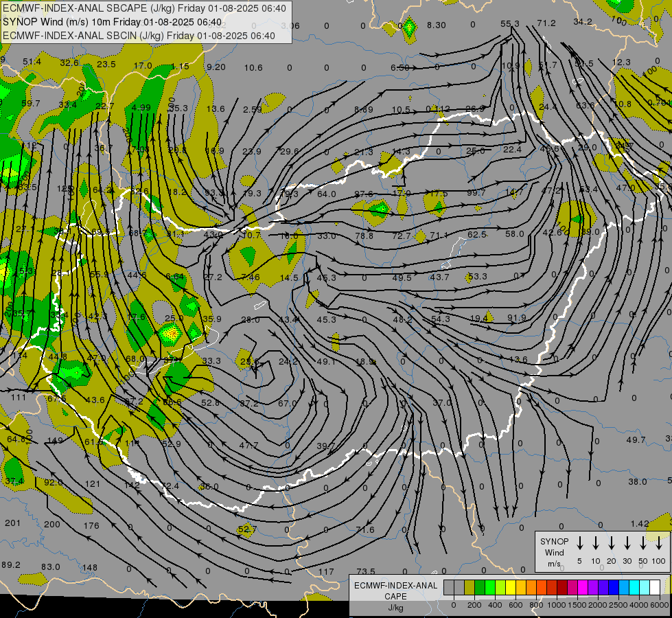Click the map value '3.06'

(x=290, y=25)
